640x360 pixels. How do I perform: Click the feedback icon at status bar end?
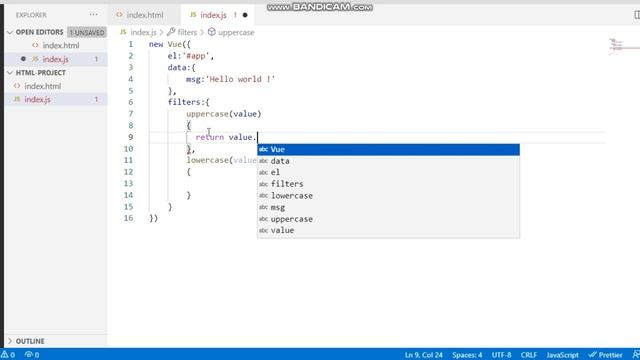[x=636, y=355]
